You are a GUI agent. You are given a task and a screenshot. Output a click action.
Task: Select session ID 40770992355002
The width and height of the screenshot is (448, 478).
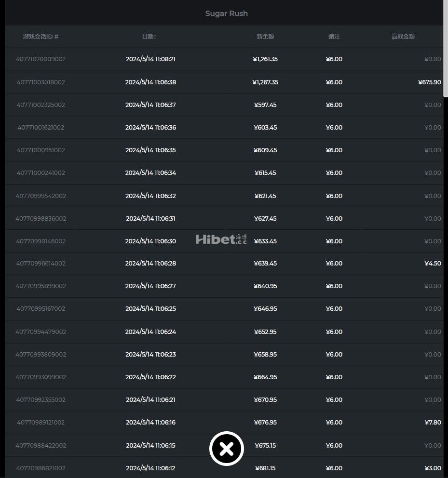[41, 399]
